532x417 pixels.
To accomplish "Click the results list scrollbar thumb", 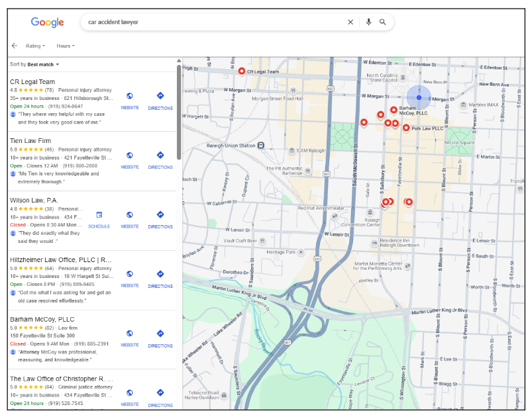I will (179, 113).
